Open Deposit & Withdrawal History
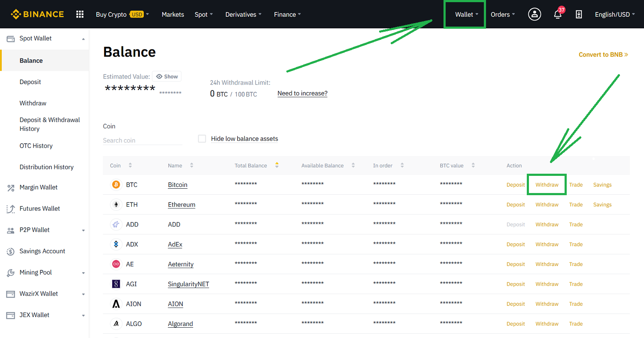Image resolution: width=644 pixels, height=338 pixels. pos(50,124)
